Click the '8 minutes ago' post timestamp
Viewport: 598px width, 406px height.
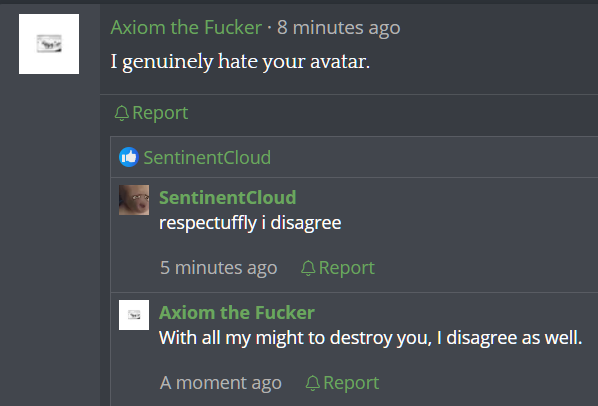click(339, 27)
